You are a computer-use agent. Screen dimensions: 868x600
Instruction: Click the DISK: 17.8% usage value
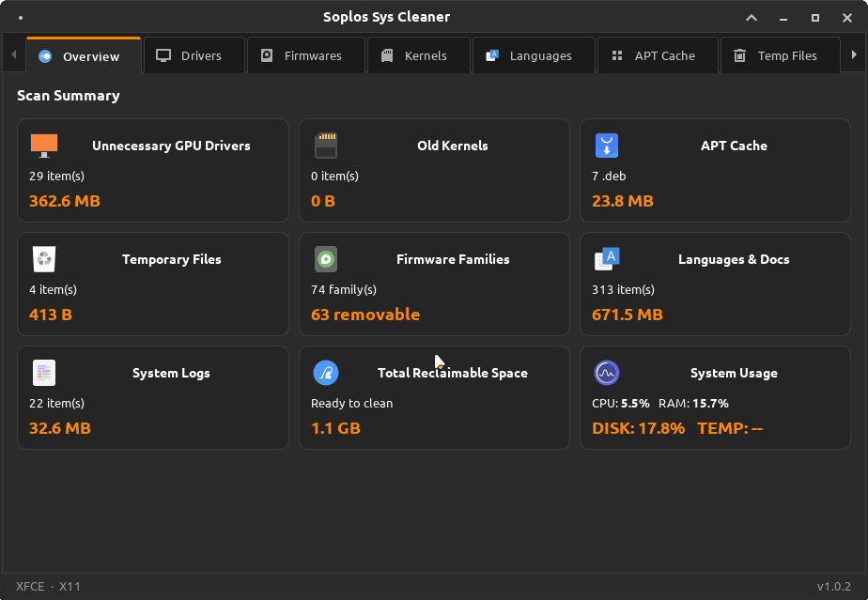point(638,428)
